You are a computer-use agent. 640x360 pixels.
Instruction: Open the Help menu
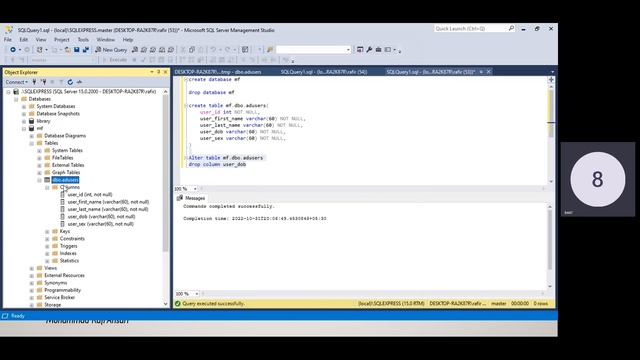point(128,40)
